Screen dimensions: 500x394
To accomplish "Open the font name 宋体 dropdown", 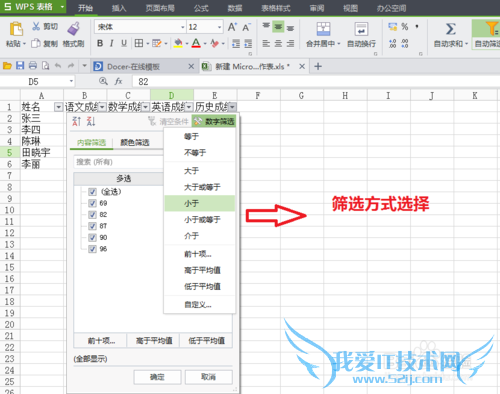I will coord(183,27).
